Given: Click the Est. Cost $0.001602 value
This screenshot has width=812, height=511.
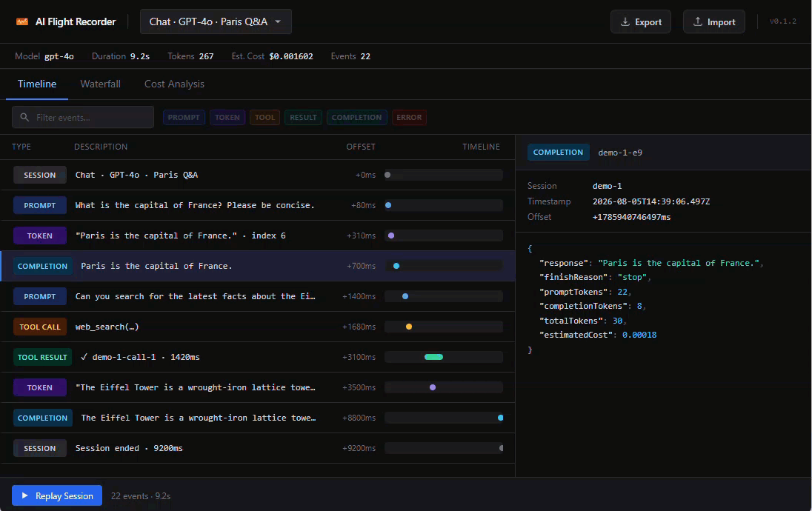Looking at the screenshot, I should [x=291, y=56].
